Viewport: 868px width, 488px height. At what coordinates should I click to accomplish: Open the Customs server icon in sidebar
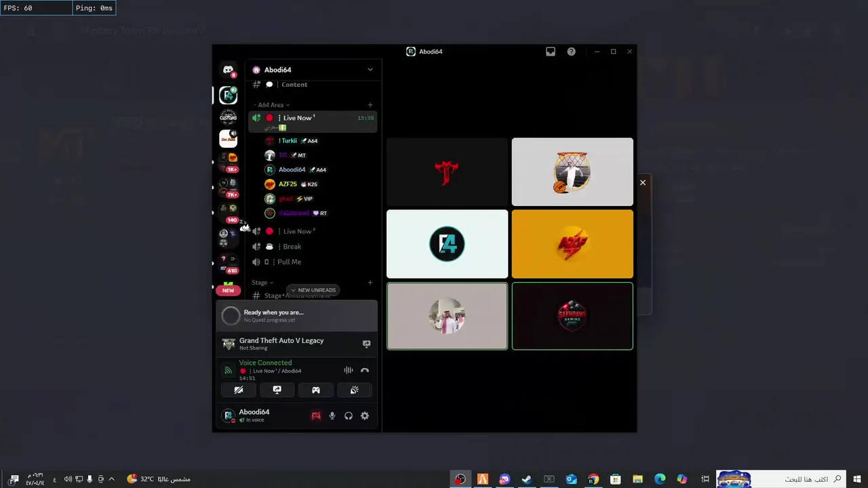tap(229, 117)
